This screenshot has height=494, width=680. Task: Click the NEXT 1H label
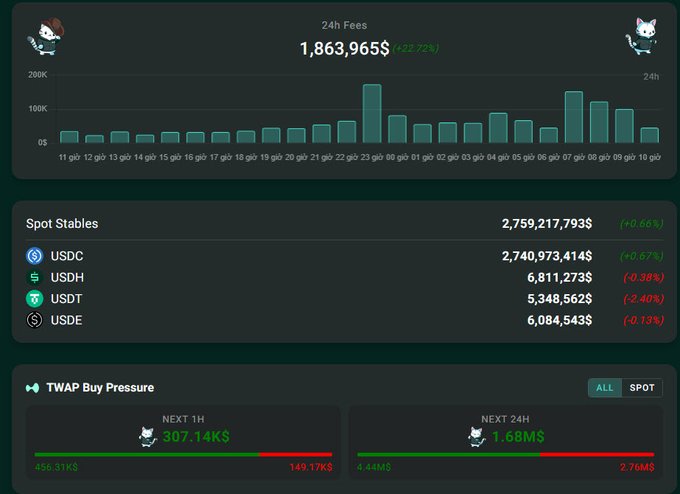tap(183, 419)
